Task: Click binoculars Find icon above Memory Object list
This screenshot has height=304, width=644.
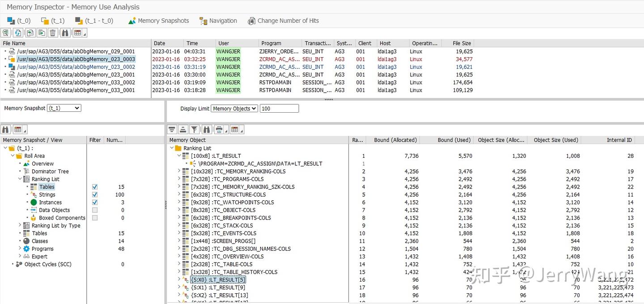Action: [206, 129]
